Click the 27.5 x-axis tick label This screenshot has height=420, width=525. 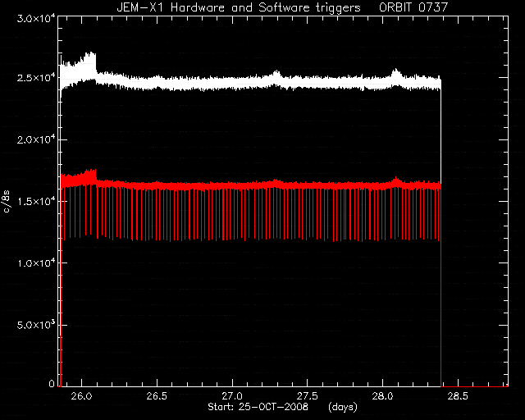click(x=308, y=396)
